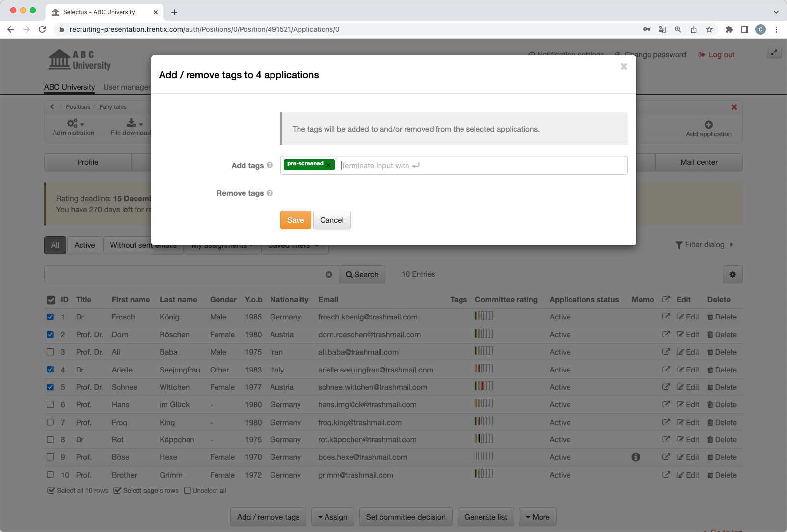Uncheck row 4 Arielle Seejungfrau

50,370
